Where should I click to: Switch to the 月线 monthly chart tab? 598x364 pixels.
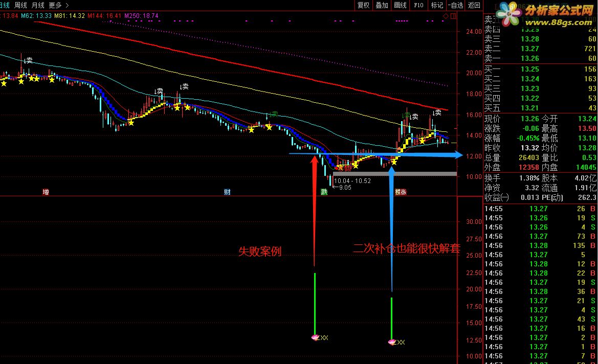click(x=38, y=5)
